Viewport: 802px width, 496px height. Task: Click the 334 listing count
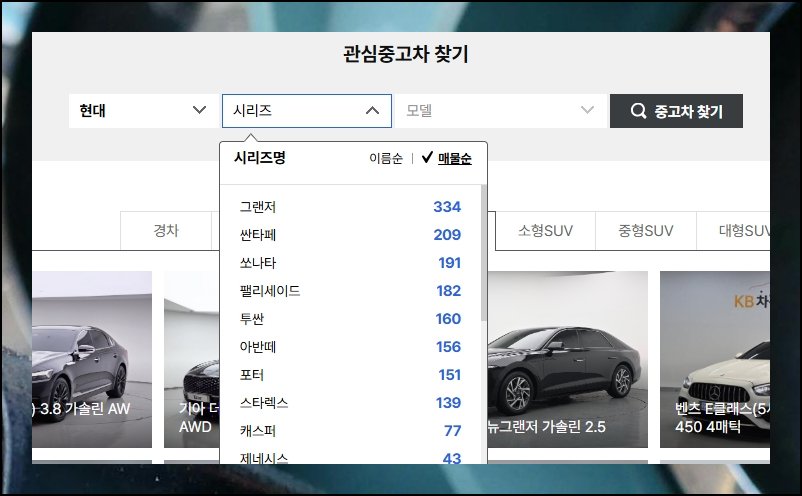click(x=447, y=207)
